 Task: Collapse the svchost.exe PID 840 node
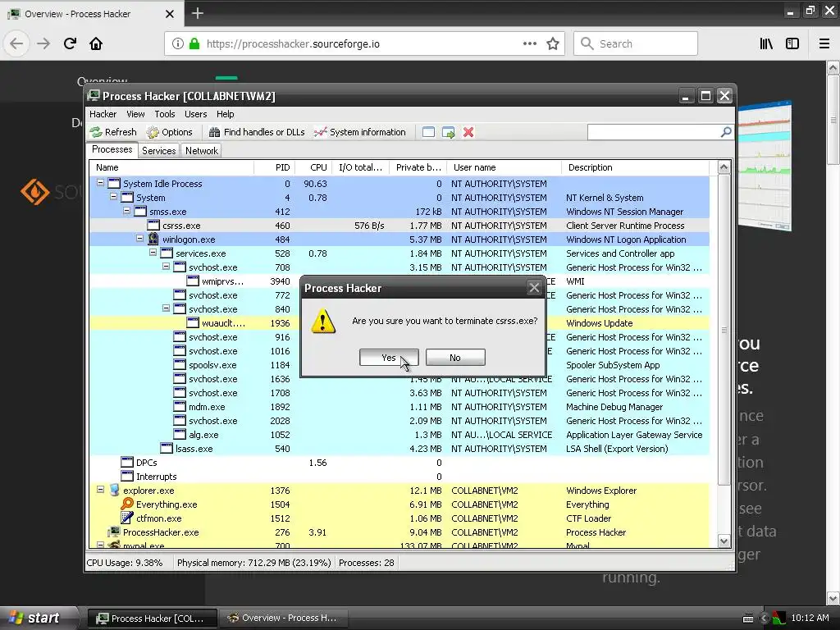[x=166, y=308]
